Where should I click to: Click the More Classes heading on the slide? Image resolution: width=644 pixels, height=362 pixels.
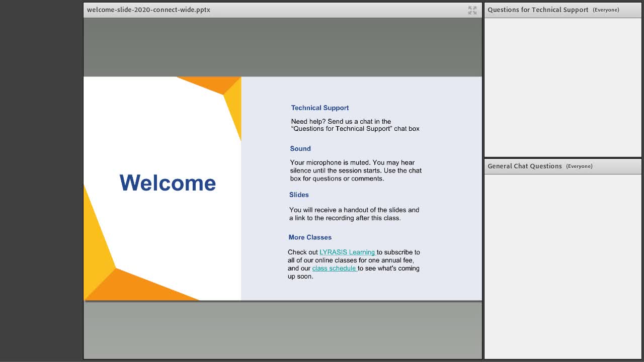click(x=310, y=237)
